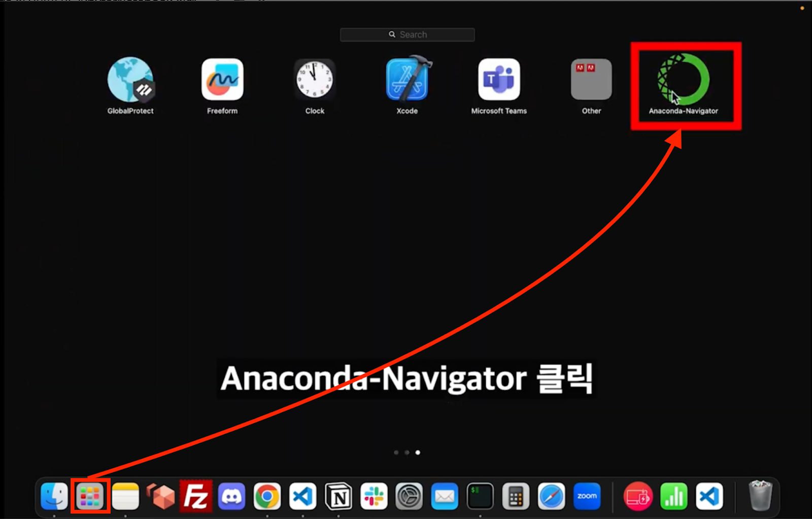Open the VS Code icon beside Chrome
The image size is (812, 519).
coord(302,496)
